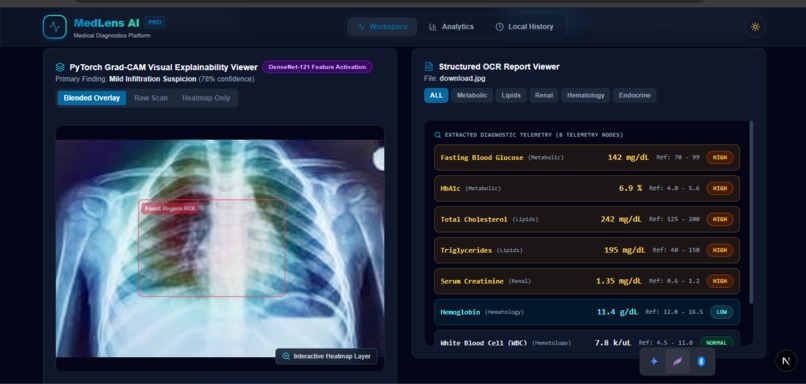Click the chest X-ray heatmap image

(220, 248)
